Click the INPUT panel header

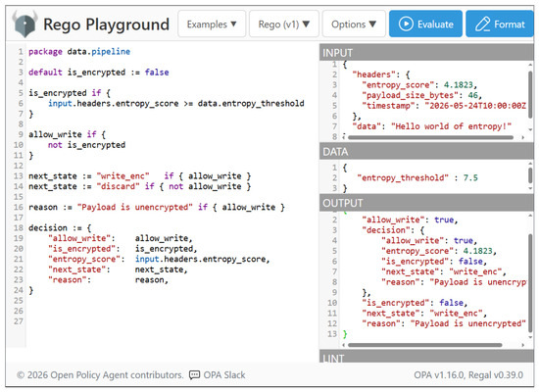click(426, 53)
